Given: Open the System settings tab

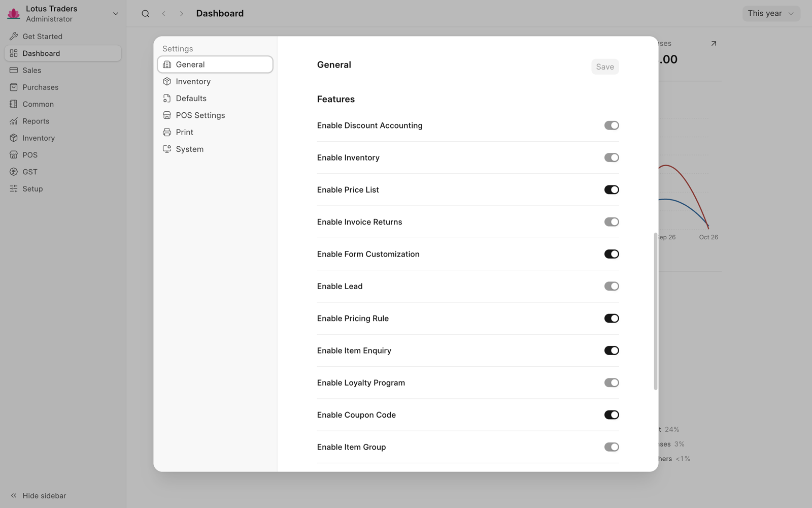Looking at the screenshot, I should [215, 149].
